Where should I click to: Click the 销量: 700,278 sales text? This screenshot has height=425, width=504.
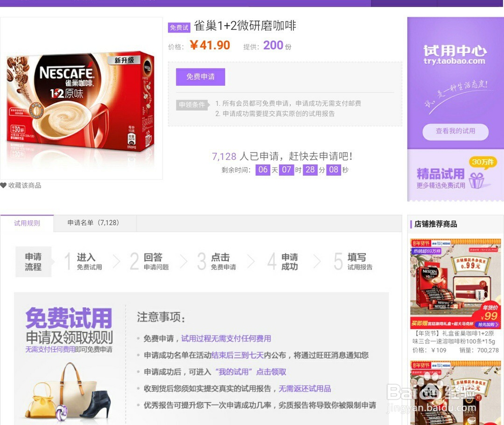(x=479, y=350)
